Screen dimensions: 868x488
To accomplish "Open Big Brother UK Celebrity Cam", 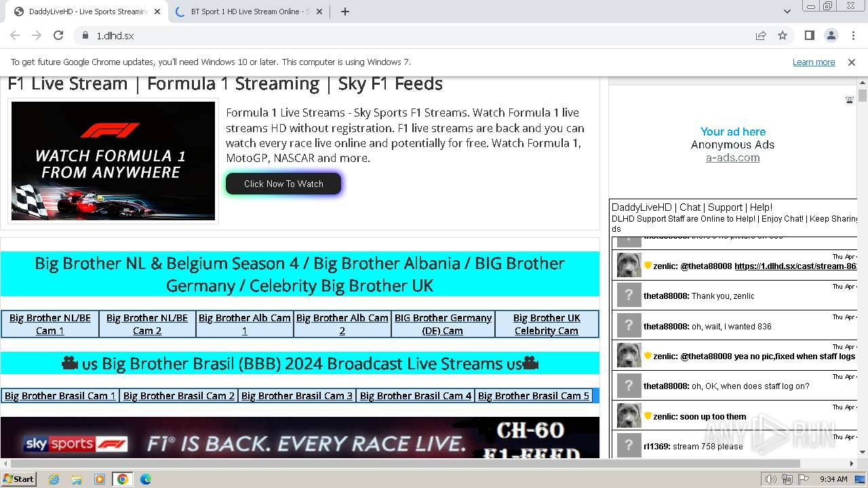I will coord(547,324).
